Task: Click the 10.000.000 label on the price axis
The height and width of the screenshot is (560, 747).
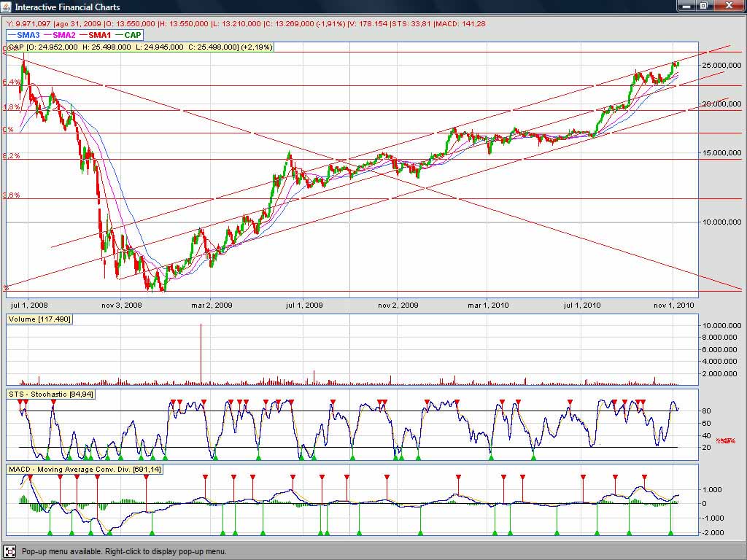Action: point(721,222)
